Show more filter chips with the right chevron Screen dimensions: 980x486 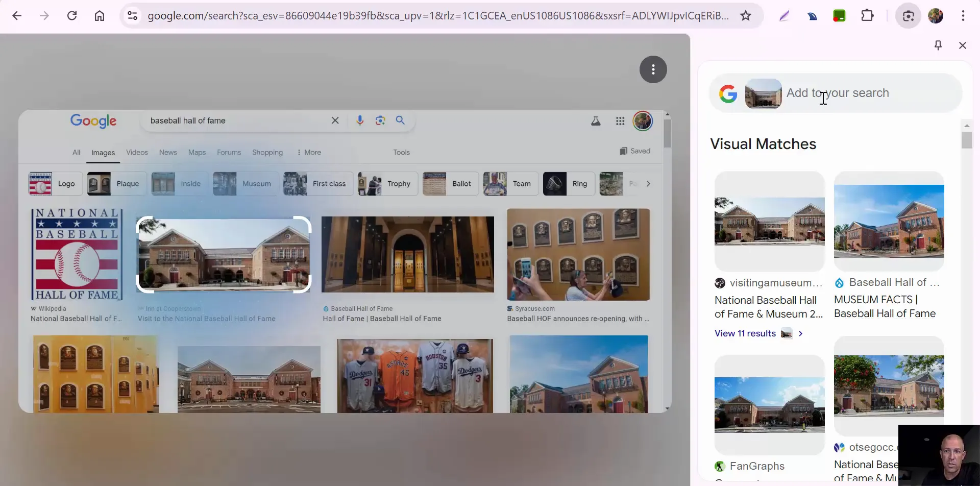(648, 184)
